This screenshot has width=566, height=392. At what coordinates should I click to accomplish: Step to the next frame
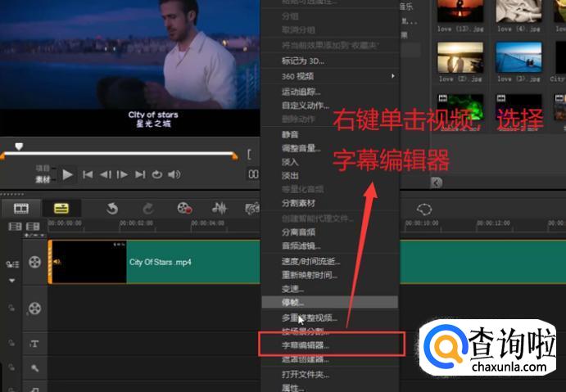tap(122, 174)
